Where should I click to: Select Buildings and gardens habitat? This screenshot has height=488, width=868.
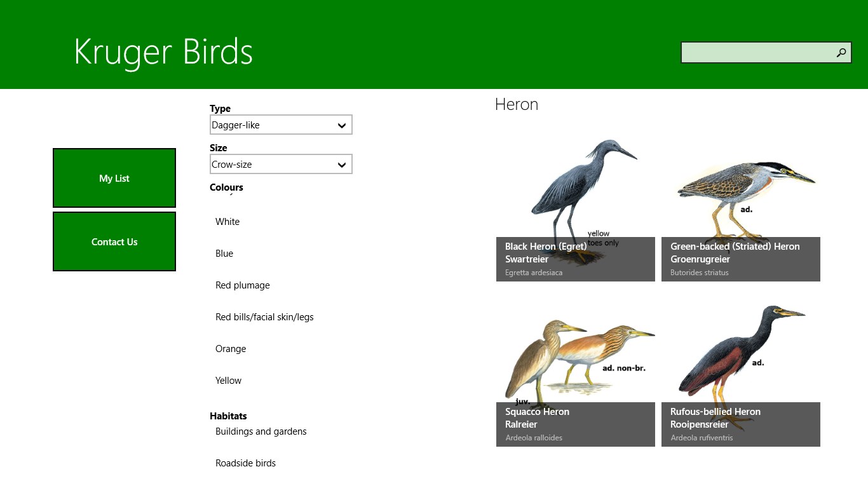click(261, 431)
